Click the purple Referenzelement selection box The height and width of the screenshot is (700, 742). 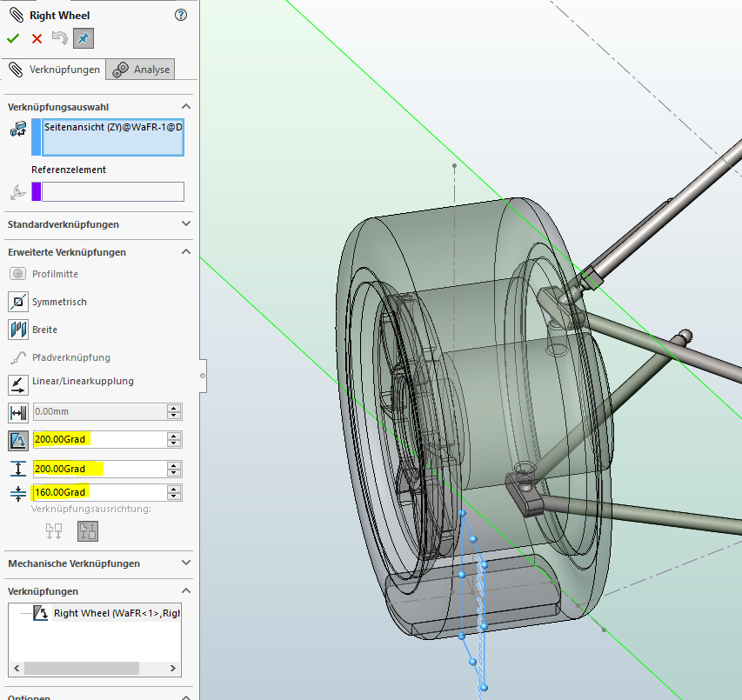coord(112,191)
